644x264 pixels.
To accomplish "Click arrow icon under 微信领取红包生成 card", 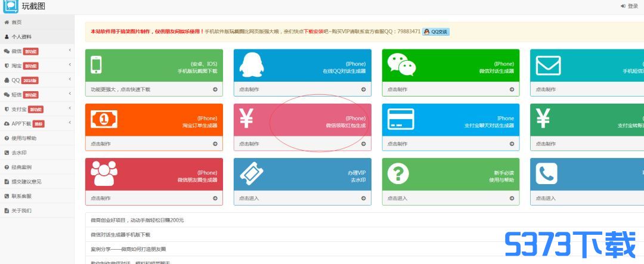I will (x=364, y=144).
